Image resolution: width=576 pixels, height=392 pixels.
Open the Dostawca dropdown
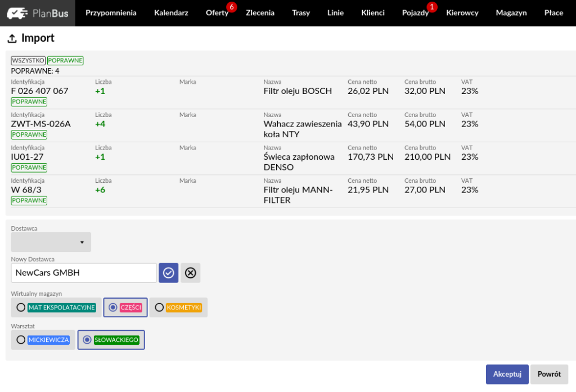[51, 242]
